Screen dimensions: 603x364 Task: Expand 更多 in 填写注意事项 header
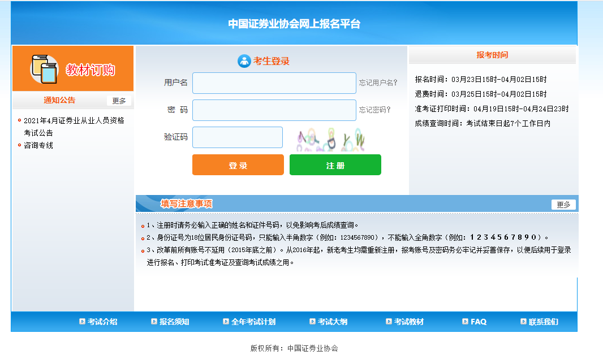pos(563,205)
